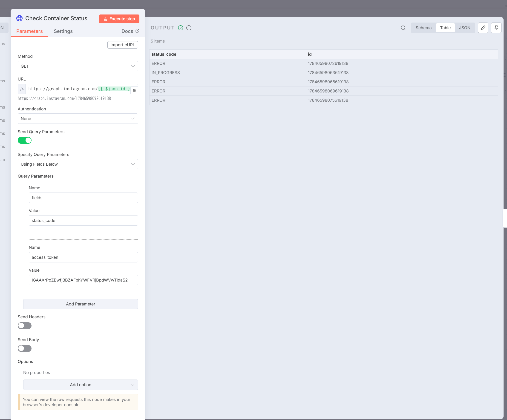Pin the output data with pin icon
The width and height of the screenshot is (507, 420).
point(496,28)
